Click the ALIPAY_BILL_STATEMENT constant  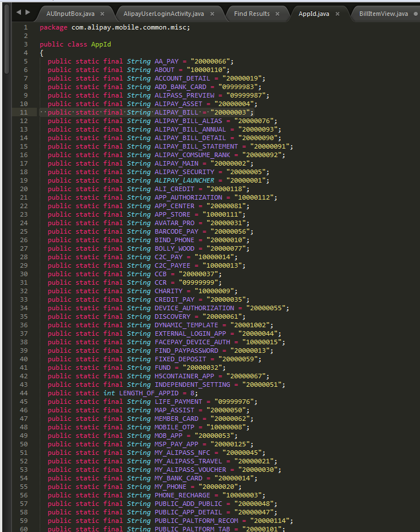click(x=196, y=146)
